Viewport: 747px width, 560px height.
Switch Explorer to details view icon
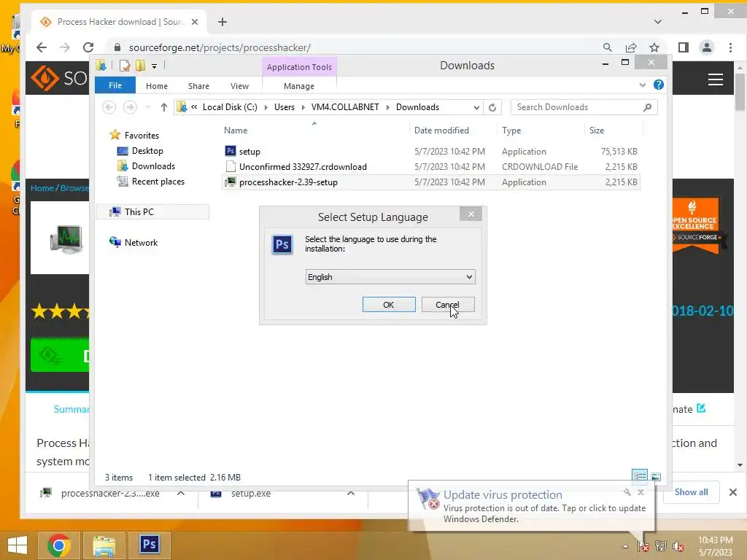tap(640, 475)
